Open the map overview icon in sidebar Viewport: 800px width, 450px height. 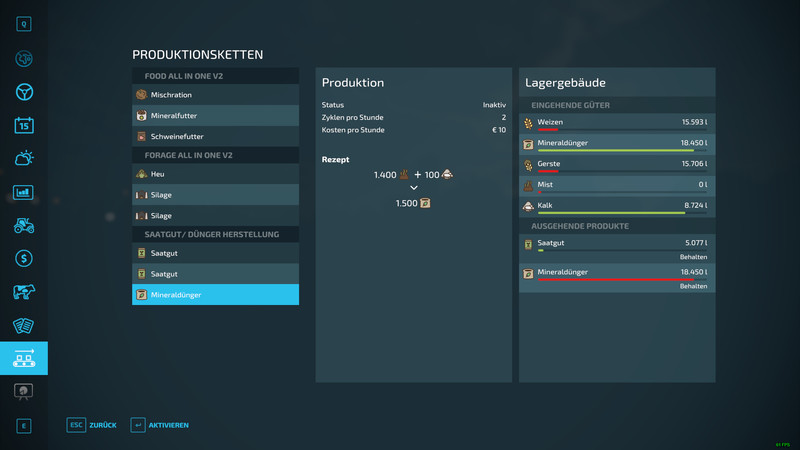(24, 59)
